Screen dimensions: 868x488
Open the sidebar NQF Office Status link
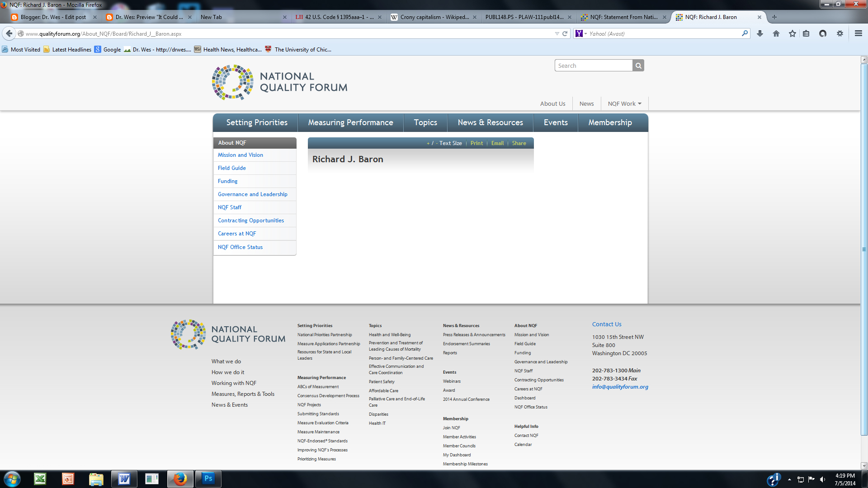pos(240,247)
